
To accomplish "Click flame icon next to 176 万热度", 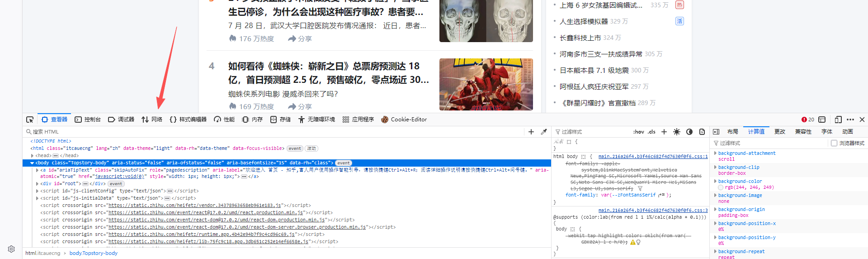I will click(232, 38).
